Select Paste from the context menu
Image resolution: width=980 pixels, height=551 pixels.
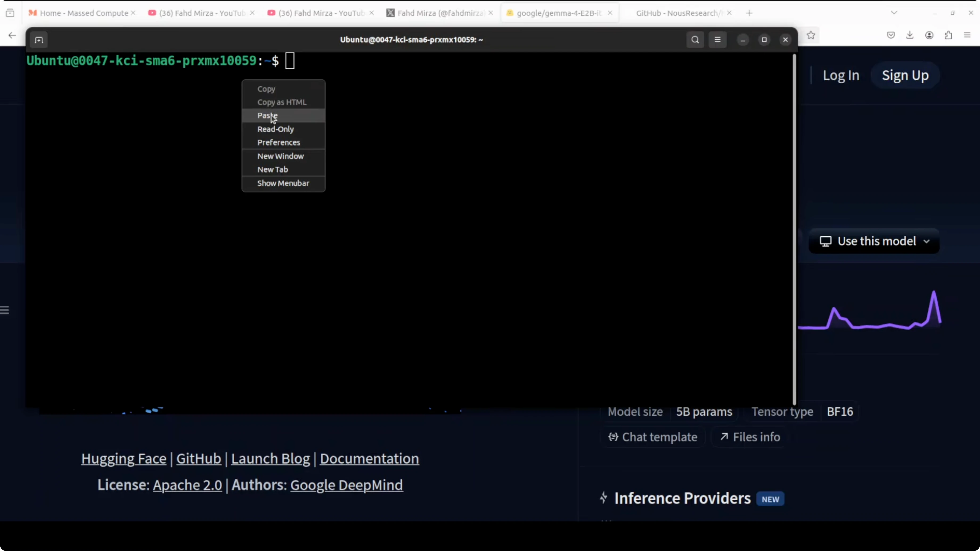tap(267, 116)
